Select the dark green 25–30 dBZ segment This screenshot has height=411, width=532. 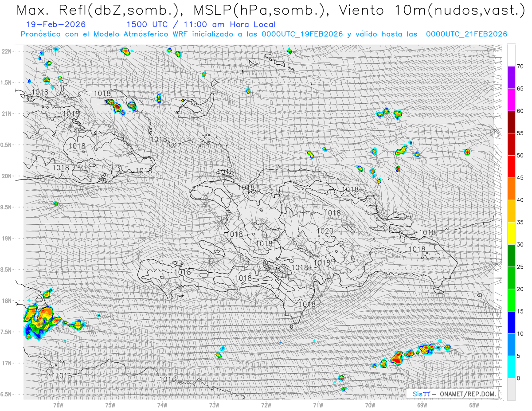coord(511,255)
